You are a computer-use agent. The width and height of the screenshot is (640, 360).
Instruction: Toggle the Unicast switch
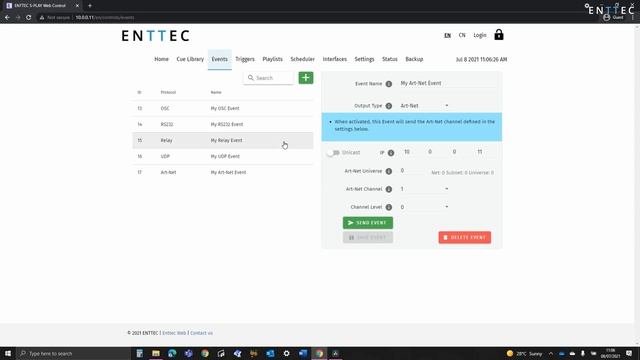333,153
